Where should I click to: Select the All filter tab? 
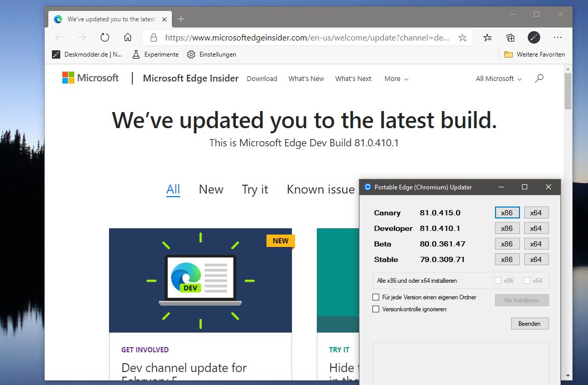(x=173, y=189)
